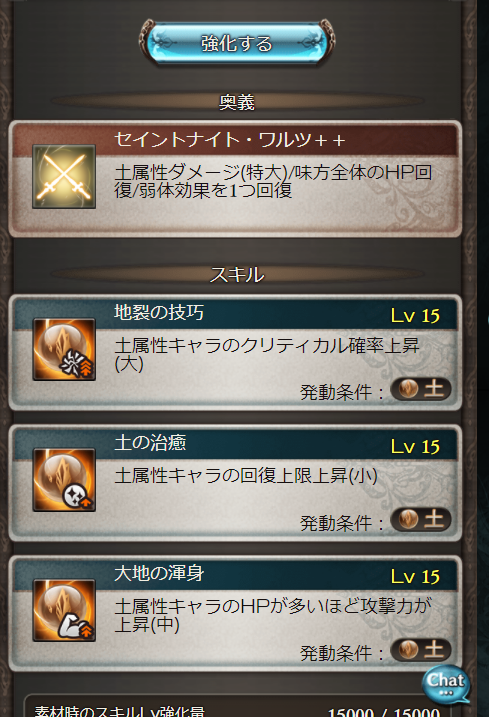Click the 地裂の技巧 skill icon
The width and height of the screenshot is (489, 717).
pyautogui.click(x=64, y=349)
